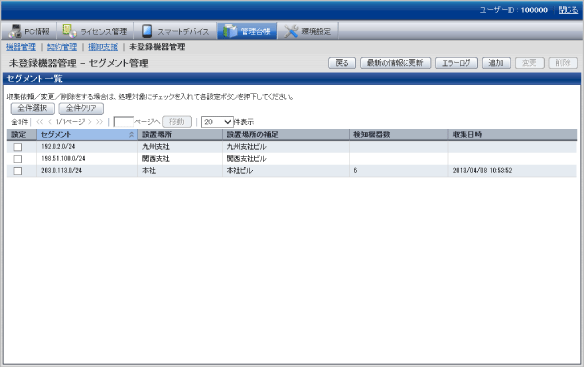Check the box for segment 192.0.2.0/24
This screenshot has height=367, width=584.
(18, 147)
